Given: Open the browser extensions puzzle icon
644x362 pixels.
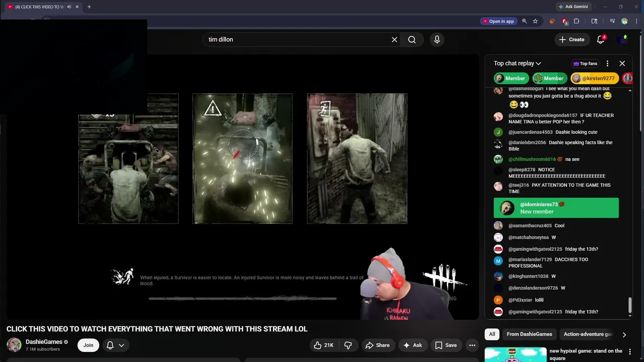Looking at the screenshot, I should [577, 21].
